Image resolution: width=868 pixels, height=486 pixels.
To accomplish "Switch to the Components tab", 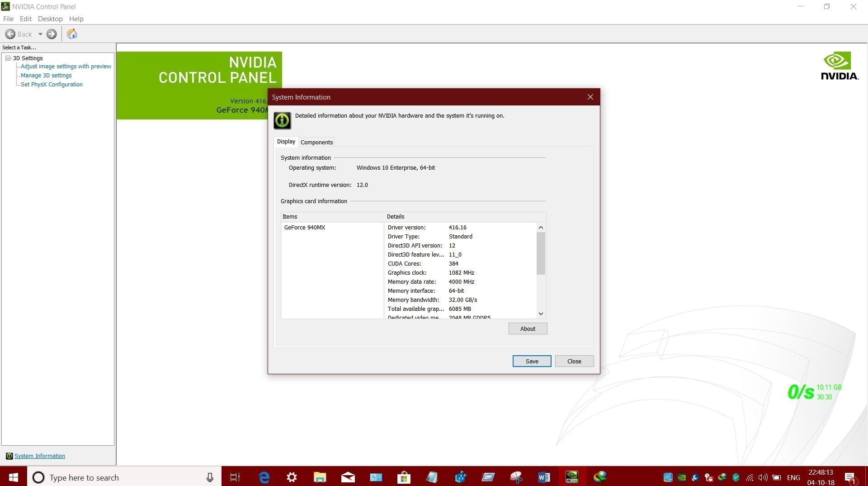I will click(316, 142).
